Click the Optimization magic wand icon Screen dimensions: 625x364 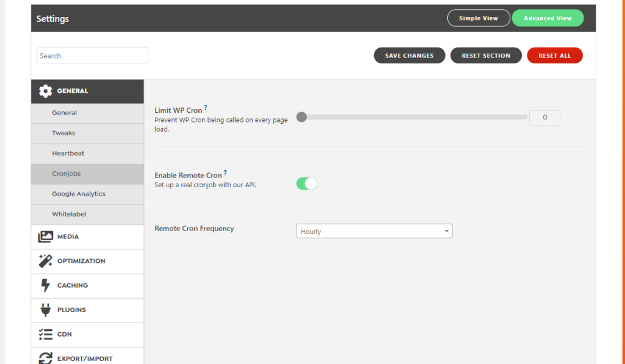[45, 261]
